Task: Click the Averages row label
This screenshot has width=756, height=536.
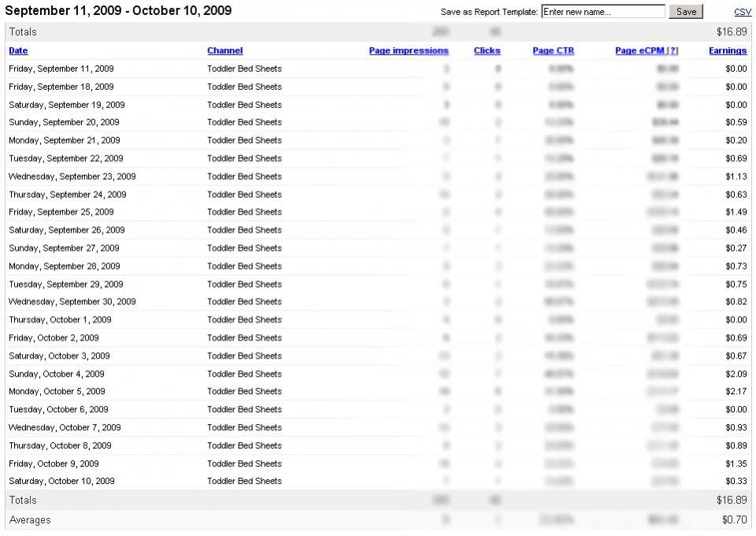Action: (30, 520)
